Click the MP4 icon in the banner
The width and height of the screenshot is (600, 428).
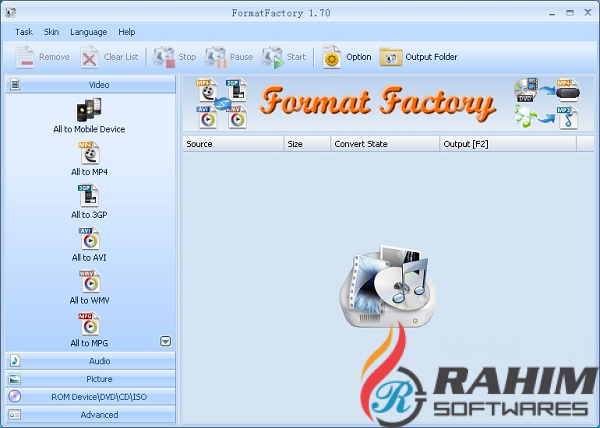(x=207, y=90)
